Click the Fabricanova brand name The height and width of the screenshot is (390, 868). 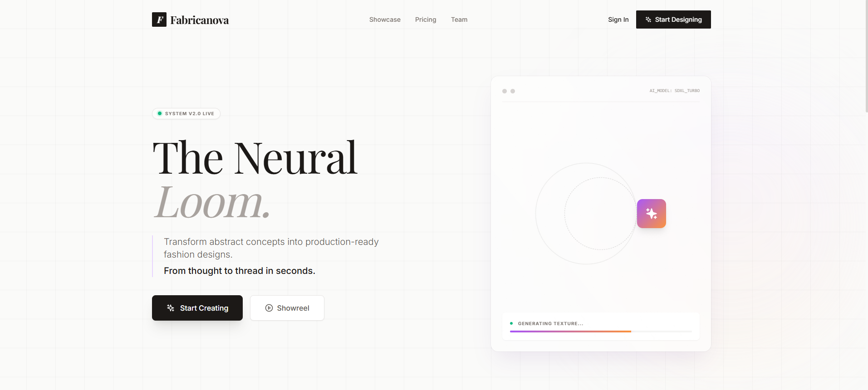coord(199,20)
